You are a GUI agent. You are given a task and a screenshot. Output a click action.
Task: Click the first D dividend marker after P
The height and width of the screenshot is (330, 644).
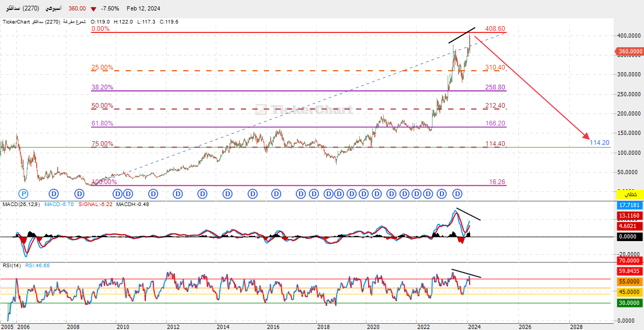(54, 194)
